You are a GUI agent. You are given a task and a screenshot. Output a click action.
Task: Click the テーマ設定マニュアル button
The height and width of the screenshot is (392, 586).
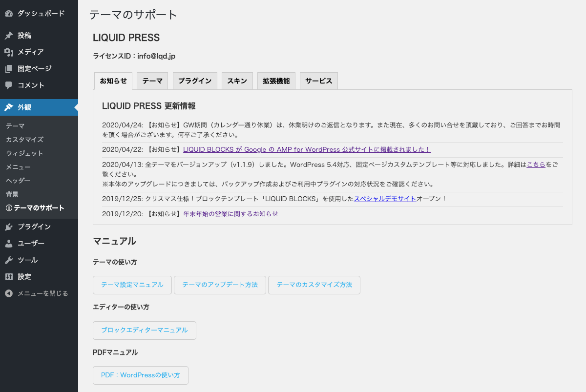(x=132, y=285)
